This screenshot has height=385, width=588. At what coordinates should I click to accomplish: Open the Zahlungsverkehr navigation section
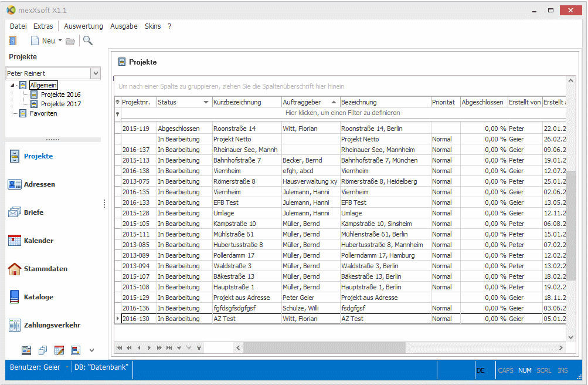tap(44, 325)
